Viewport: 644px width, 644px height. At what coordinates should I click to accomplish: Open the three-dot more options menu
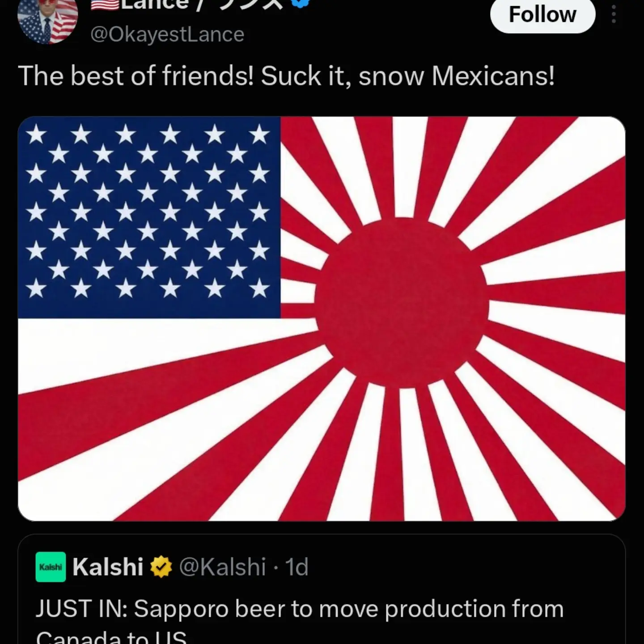(614, 16)
